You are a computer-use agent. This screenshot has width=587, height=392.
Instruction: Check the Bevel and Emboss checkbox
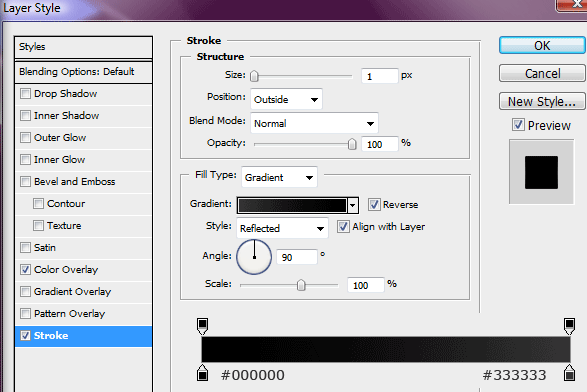[x=25, y=182]
